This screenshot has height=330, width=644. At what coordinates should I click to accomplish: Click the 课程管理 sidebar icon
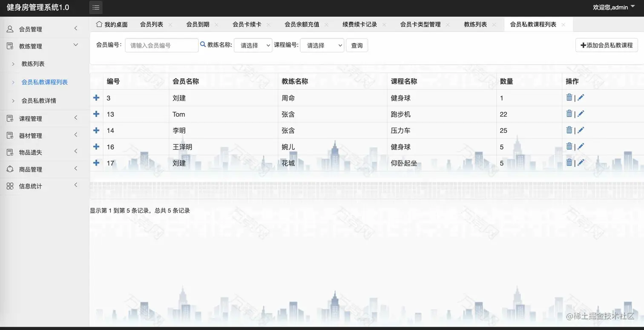pos(10,118)
